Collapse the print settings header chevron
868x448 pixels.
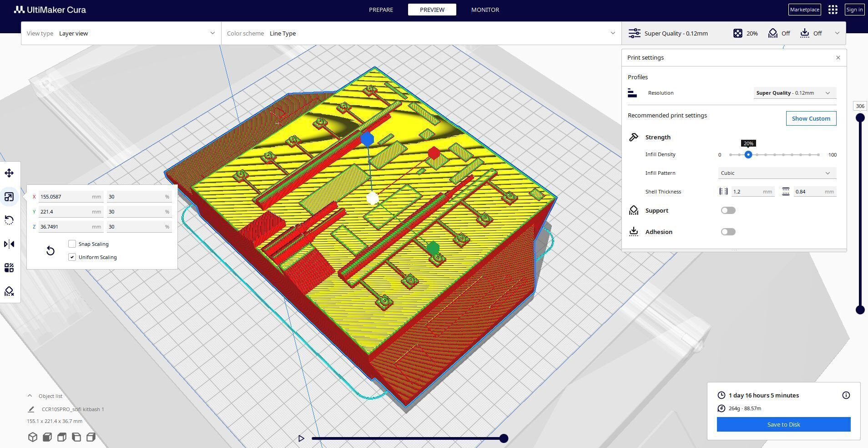[x=837, y=33]
